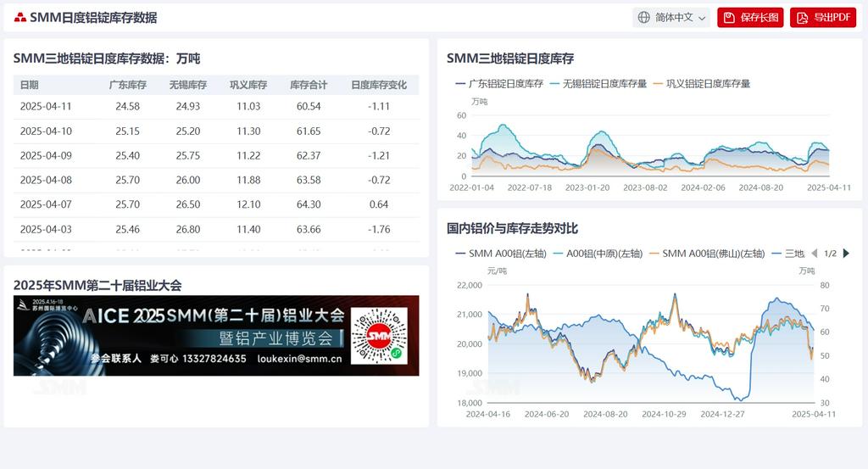Screen dimensions: 868x469
Task: Click the SMM red logo icon
Action: click(x=20, y=18)
